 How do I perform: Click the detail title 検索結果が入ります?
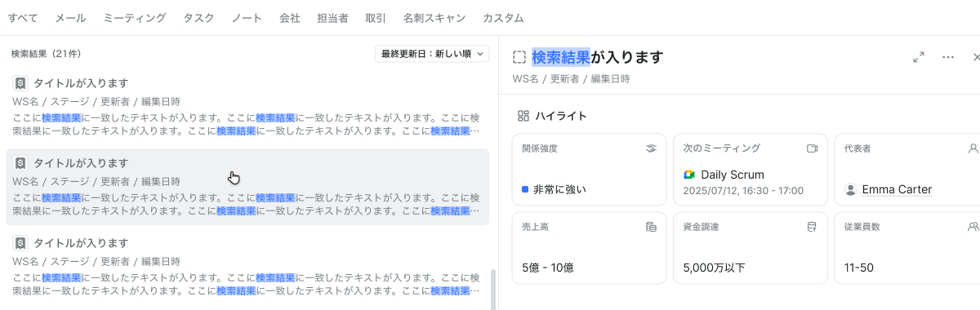click(598, 57)
